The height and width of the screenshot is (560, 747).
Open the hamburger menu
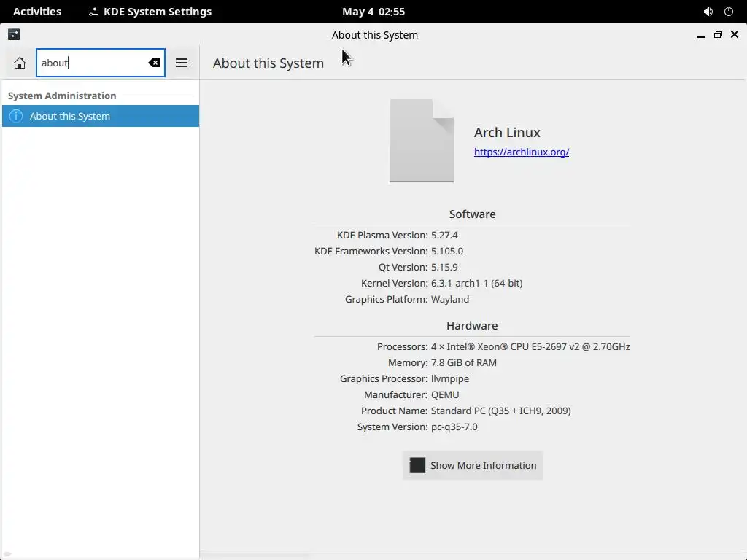182,63
